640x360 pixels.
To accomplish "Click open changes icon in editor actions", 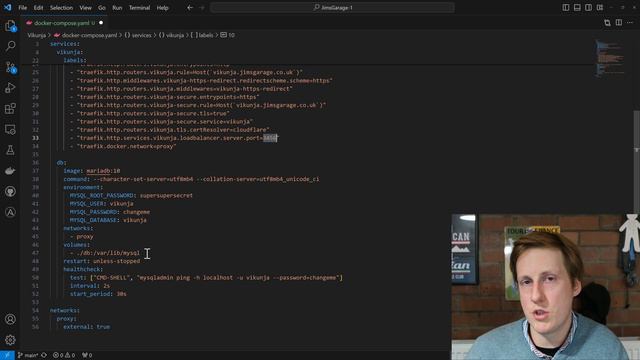I will pyautogui.click(x=607, y=23).
